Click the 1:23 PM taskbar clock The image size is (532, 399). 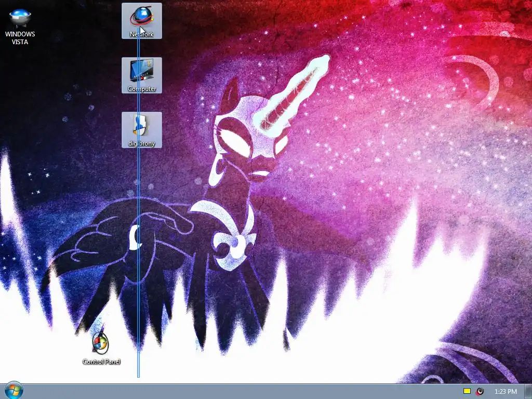pos(506,392)
